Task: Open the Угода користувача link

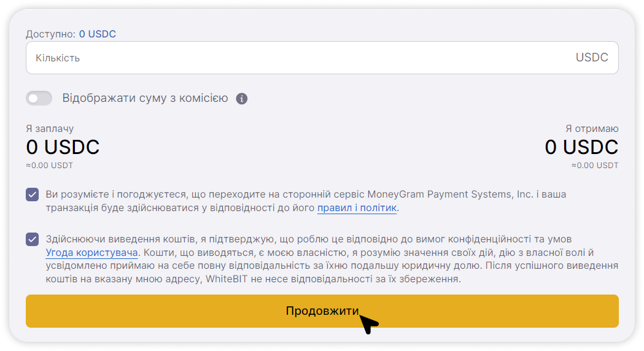Action: [91, 252]
